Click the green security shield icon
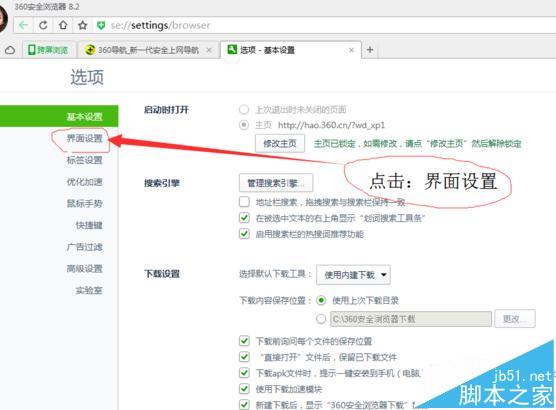 [x=101, y=25]
